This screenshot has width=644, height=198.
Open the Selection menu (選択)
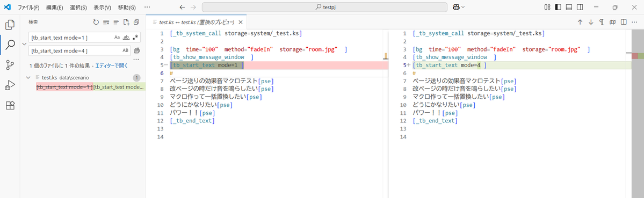78,8
